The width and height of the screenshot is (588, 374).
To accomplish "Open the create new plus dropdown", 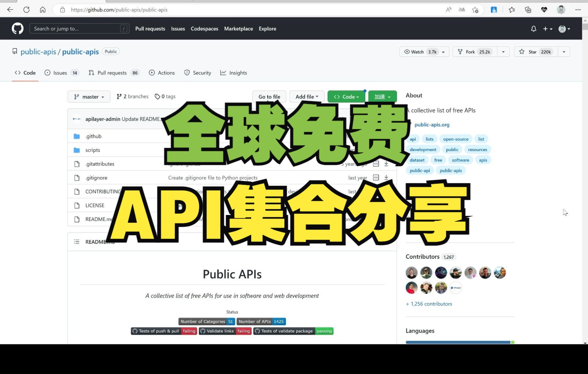I will tap(547, 29).
